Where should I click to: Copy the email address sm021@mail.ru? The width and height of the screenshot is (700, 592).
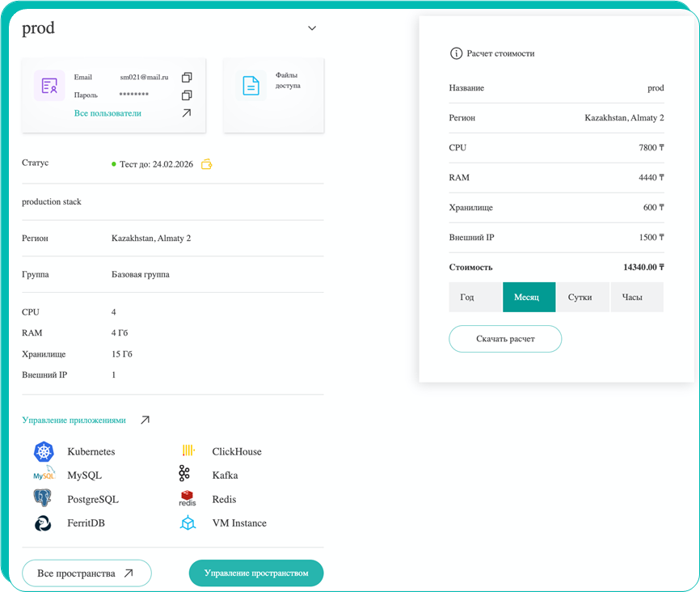(187, 78)
